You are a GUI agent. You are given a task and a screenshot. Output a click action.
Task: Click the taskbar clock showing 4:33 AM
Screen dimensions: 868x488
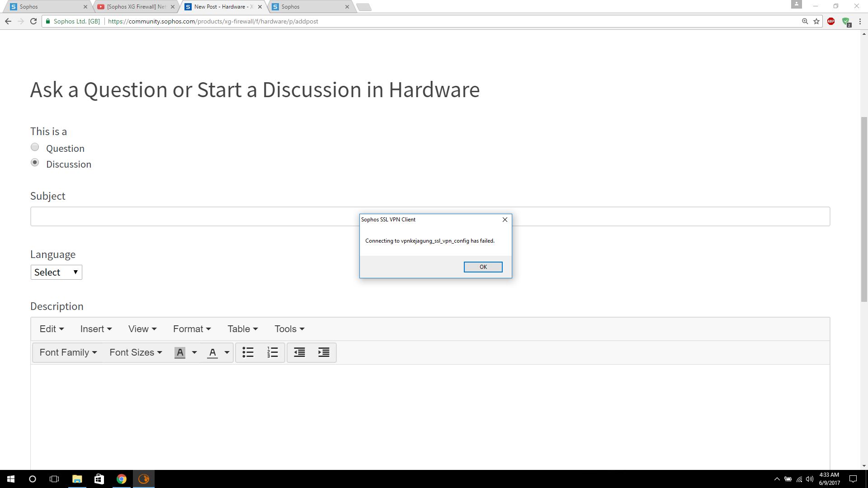829,479
